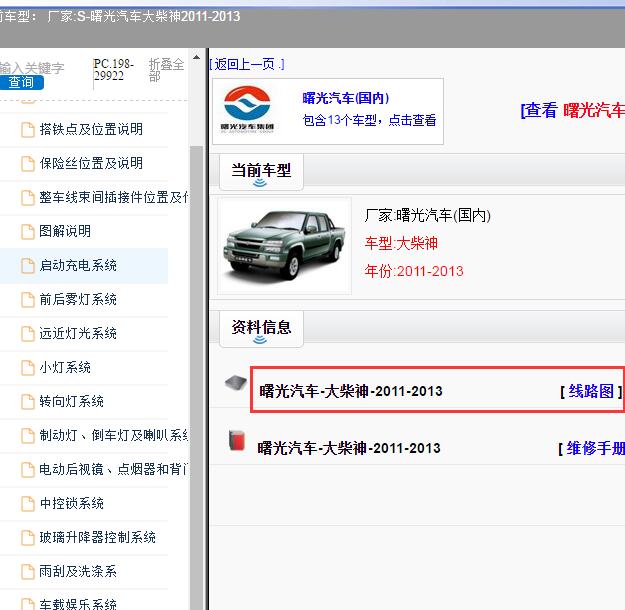Click the green pickup truck thumbnail

point(284,245)
